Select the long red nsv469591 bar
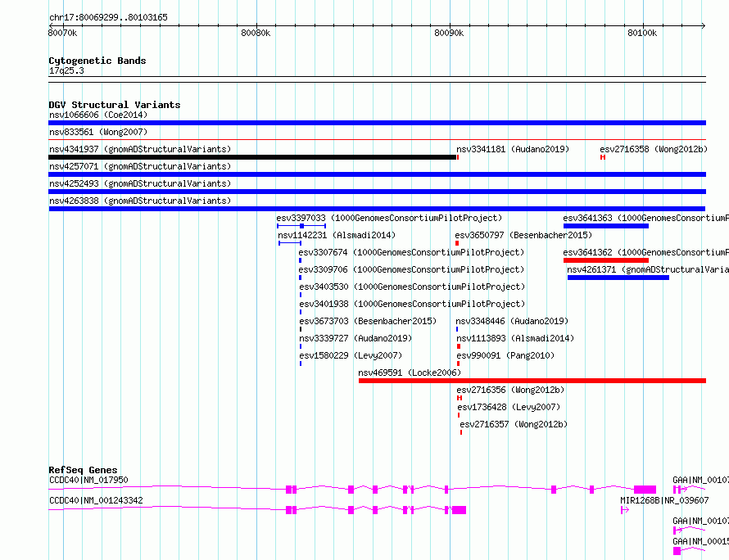This screenshot has width=729, height=560. pyautogui.click(x=532, y=381)
